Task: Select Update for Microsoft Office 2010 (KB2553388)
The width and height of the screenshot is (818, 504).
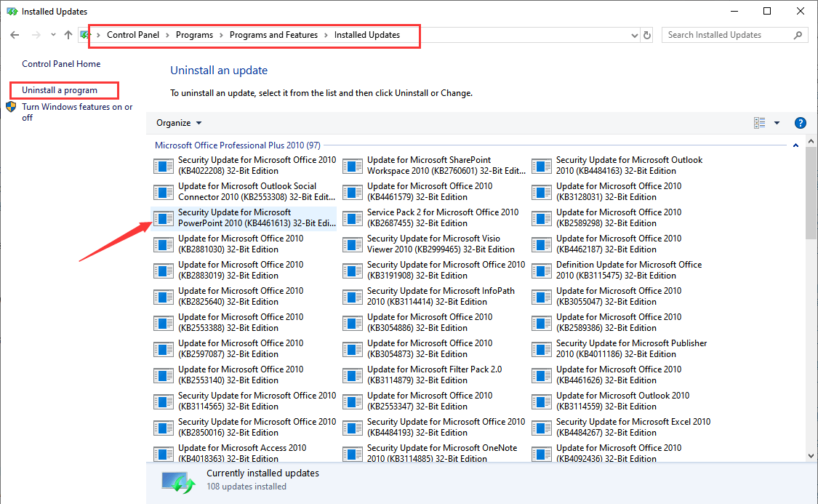Action: [244, 322]
